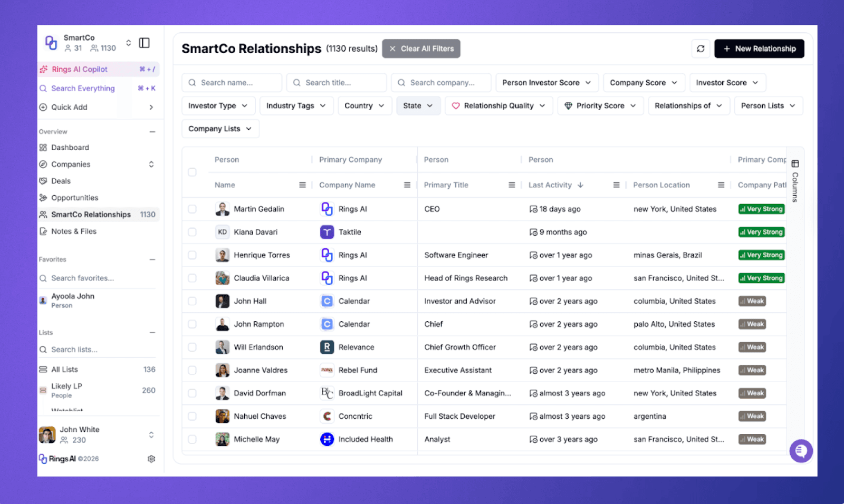844x504 pixels.
Task: Check the Kiana Davari row checkbox
Action: click(192, 232)
